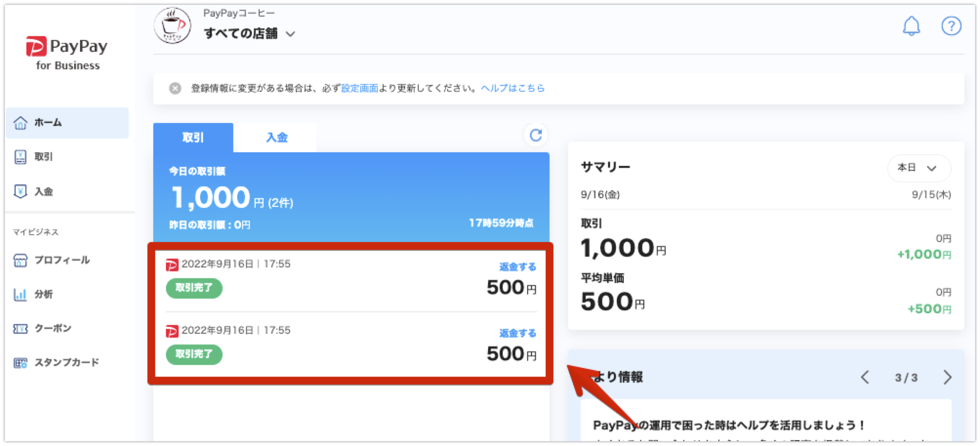Click the home icon in sidebar
Viewport: 980px width, 446px height.
click(20, 123)
